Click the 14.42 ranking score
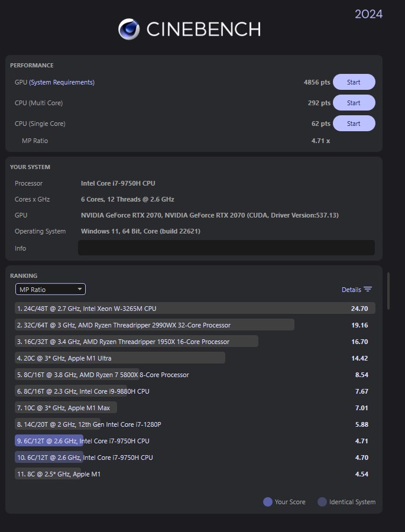Image resolution: width=405 pixels, height=532 pixels. click(359, 358)
